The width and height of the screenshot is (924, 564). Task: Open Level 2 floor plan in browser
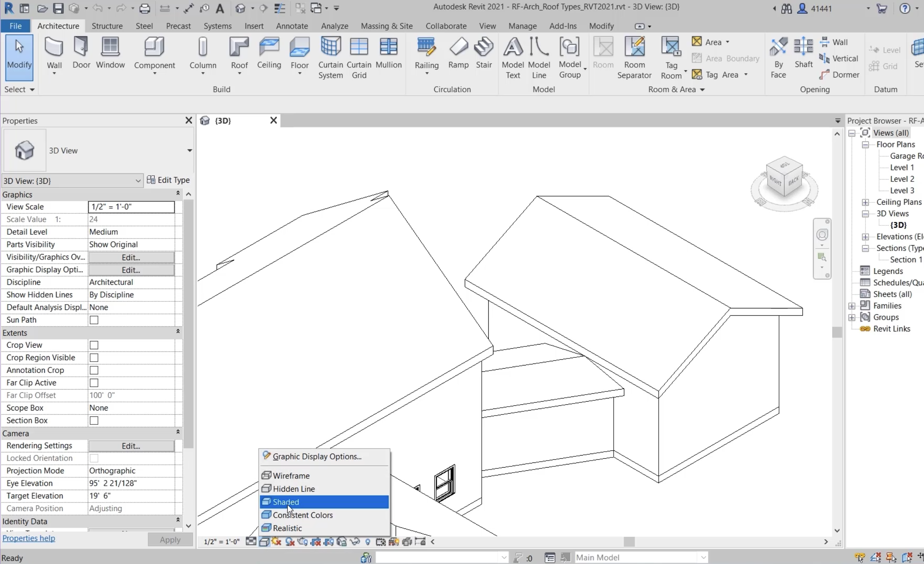[902, 179]
